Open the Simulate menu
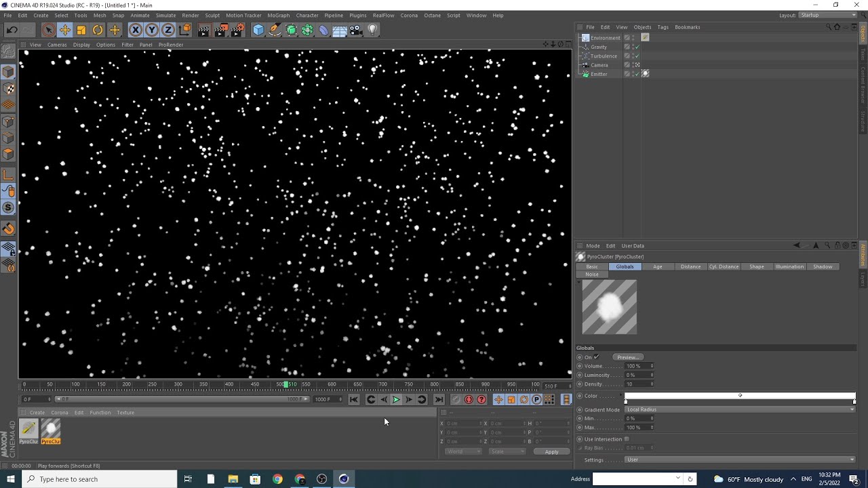Image resolution: width=868 pixels, height=488 pixels. pos(165,15)
